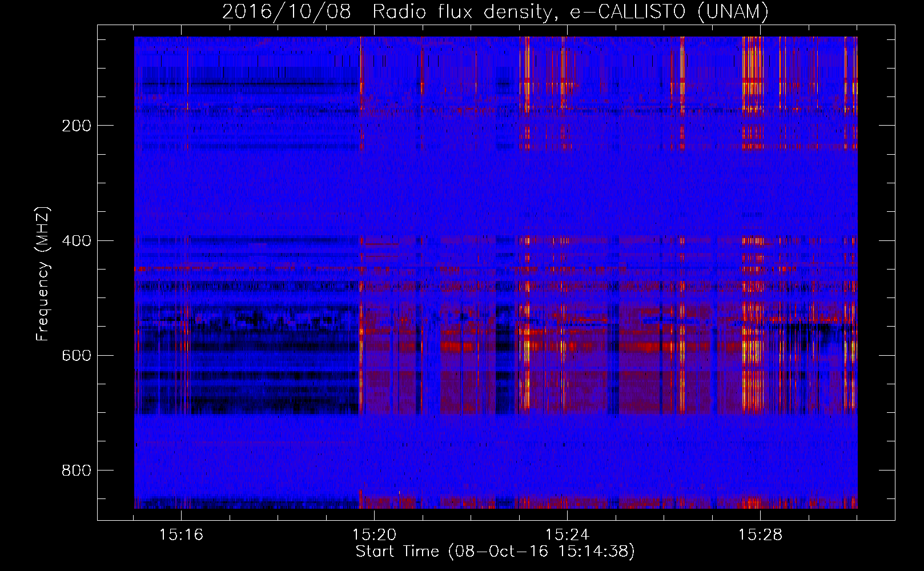Image resolution: width=924 pixels, height=571 pixels.
Task: Click the '15:28' time tick label
Action: click(x=760, y=535)
